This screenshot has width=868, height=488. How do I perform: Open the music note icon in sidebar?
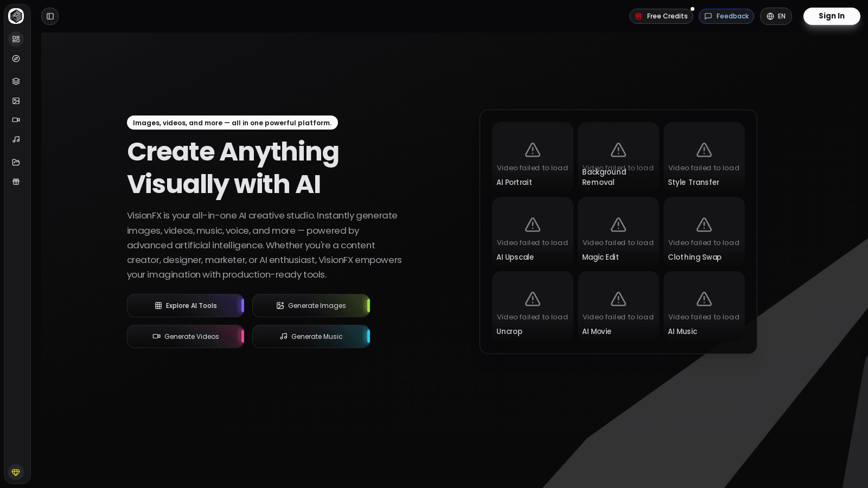(16, 139)
